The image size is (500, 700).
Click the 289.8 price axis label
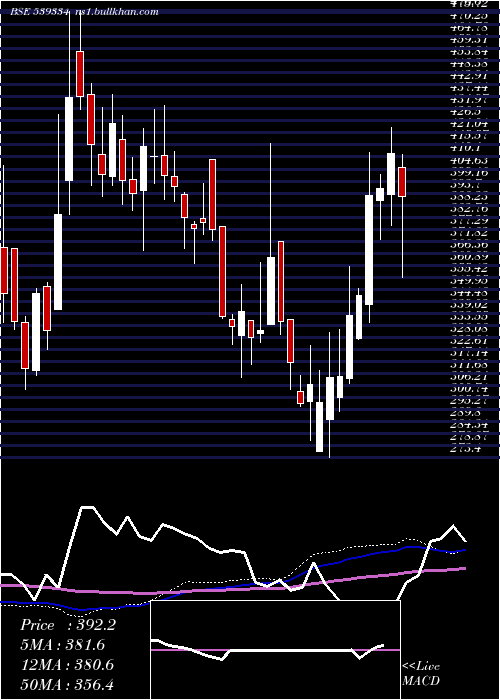(x=466, y=413)
